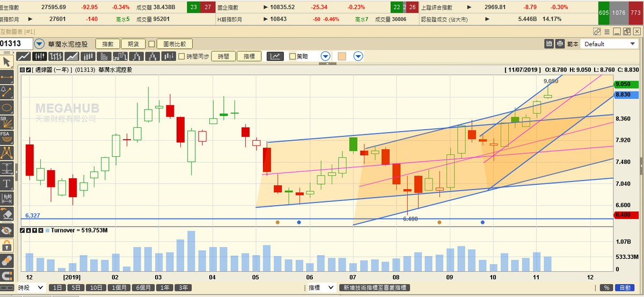This screenshot has width=644, height=297.
Task: Click the save chart template icon
Action: (549, 44)
